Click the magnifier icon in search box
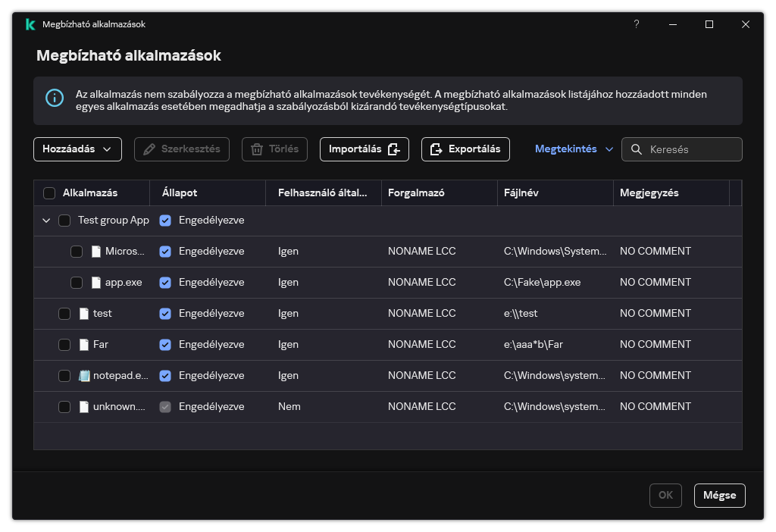 [x=637, y=149]
